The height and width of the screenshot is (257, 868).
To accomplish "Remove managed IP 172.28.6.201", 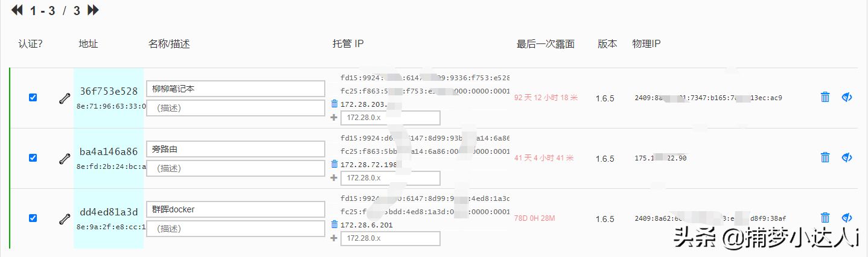I will click(x=334, y=224).
